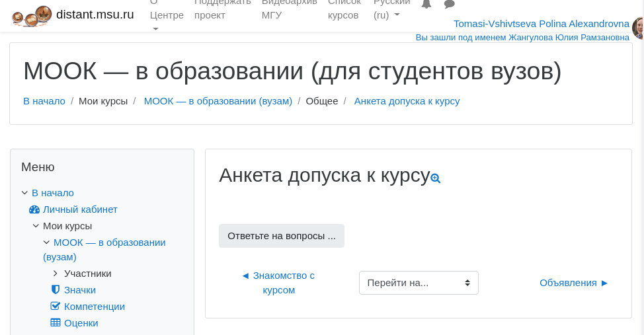The width and height of the screenshot is (644, 335).
Task: Go to next activity Объявления
Action: click(574, 283)
